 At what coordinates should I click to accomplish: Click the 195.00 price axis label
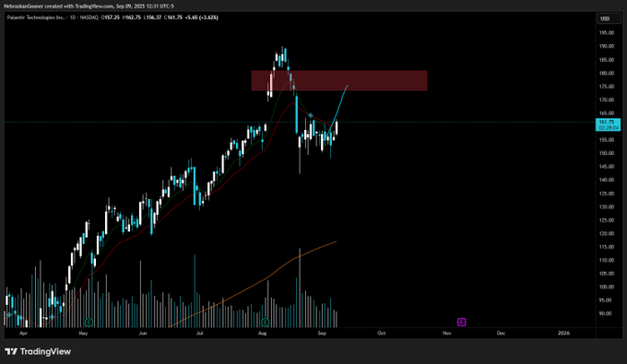click(606, 33)
